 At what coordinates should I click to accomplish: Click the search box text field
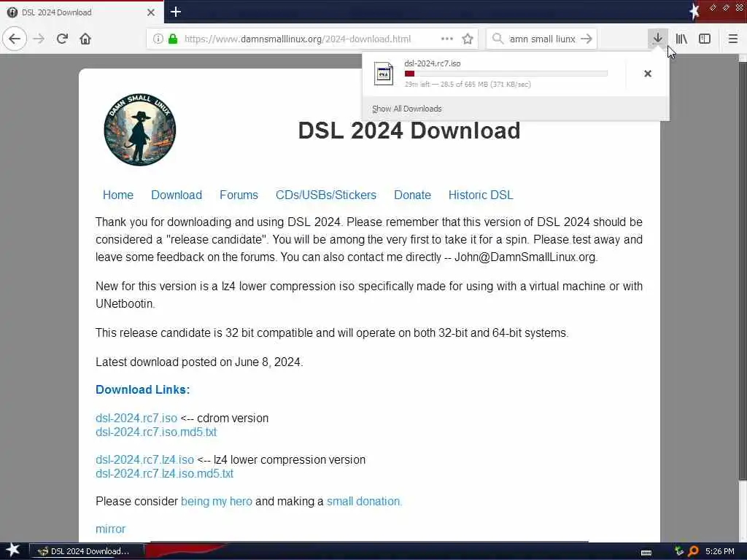click(x=542, y=39)
